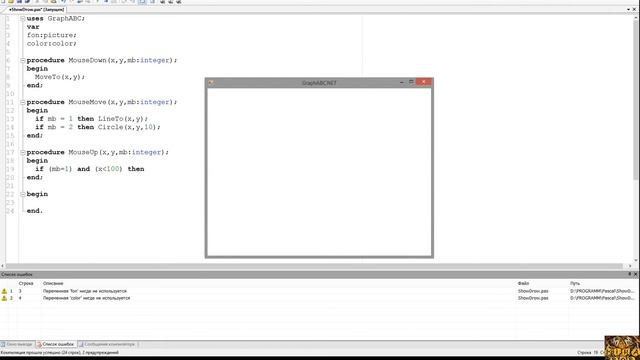Viewport: 640px width, 360px height.
Task: Click the editor's vertical scrollbar thumb
Action: (636, 100)
